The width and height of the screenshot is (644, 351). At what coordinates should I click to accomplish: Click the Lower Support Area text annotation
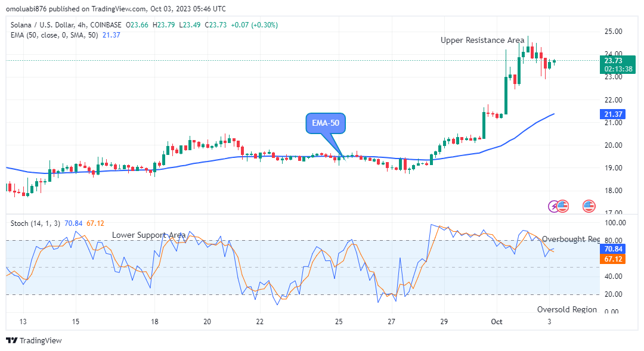[x=148, y=235]
